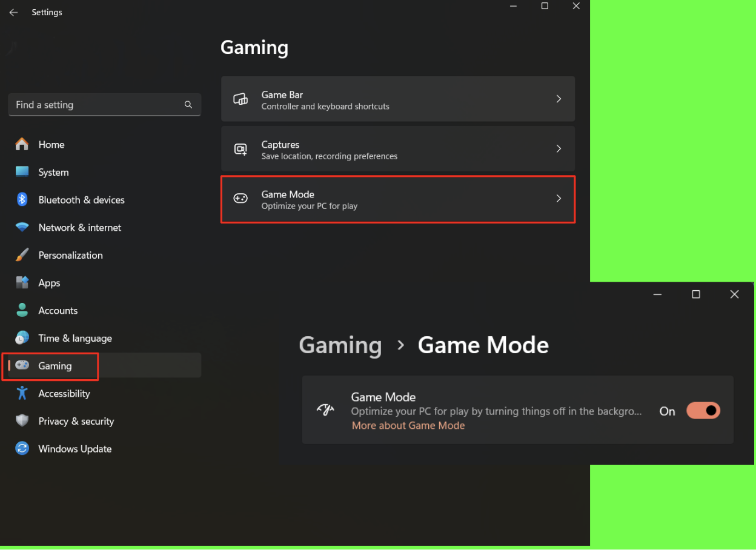
Task: Click the Accounts person icon
Action: click(22, 310)
